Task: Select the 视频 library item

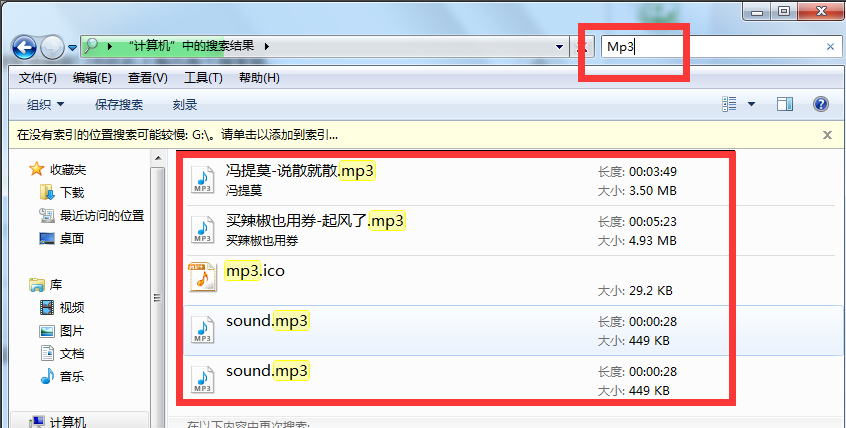Action: pos(71,307)
